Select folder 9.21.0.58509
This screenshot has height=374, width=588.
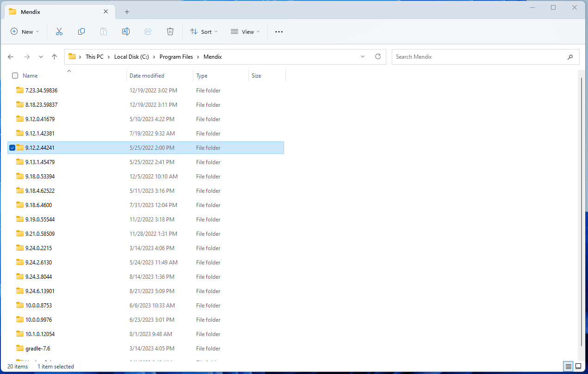click(x=146, y=233)
